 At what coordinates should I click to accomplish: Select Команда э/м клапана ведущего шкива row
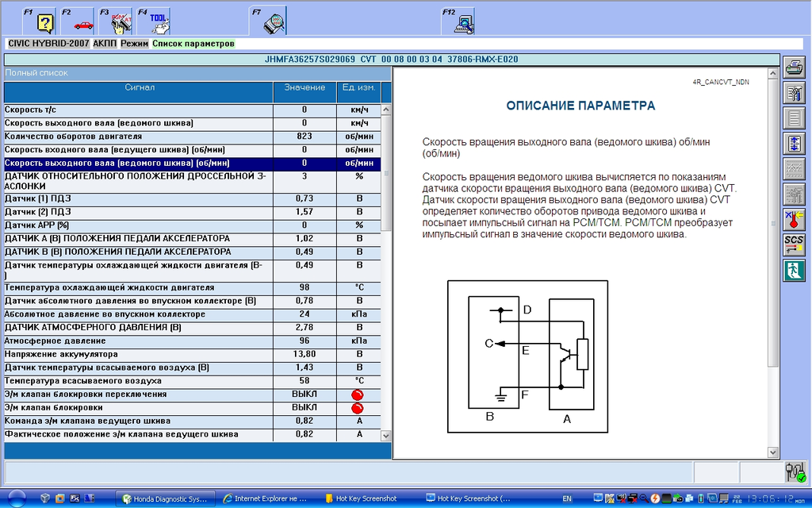(x=192, y=421)
